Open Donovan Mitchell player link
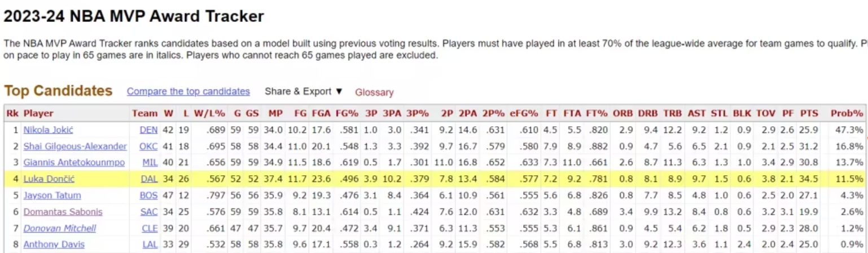The height and width of the screenshot is (253, 868). click(x=59, y=228)
